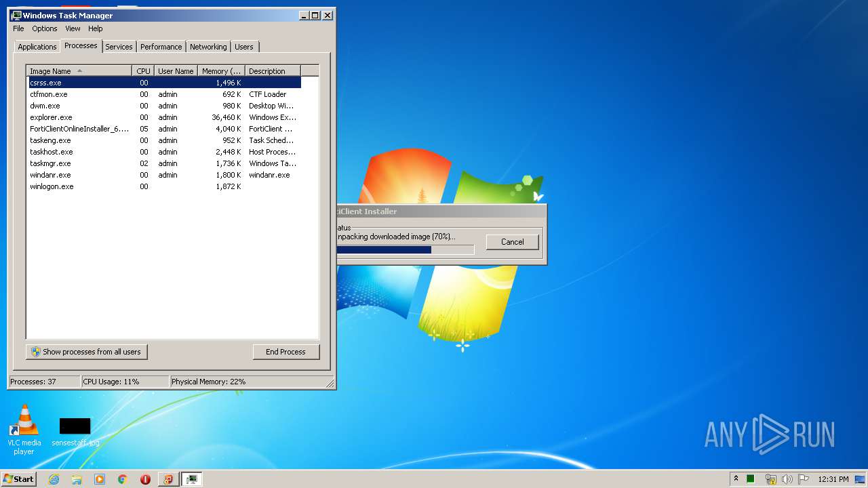Open Action Center flag icon

pos(804,479)
